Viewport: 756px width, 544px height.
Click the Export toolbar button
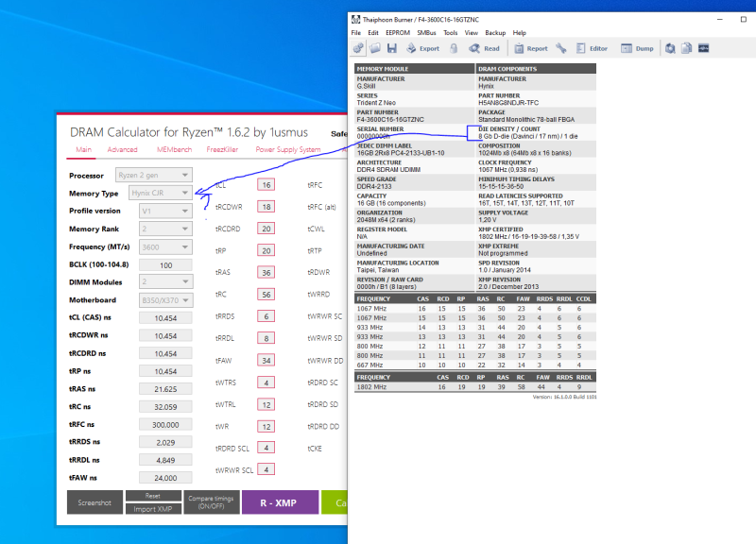tap(422, 48)
